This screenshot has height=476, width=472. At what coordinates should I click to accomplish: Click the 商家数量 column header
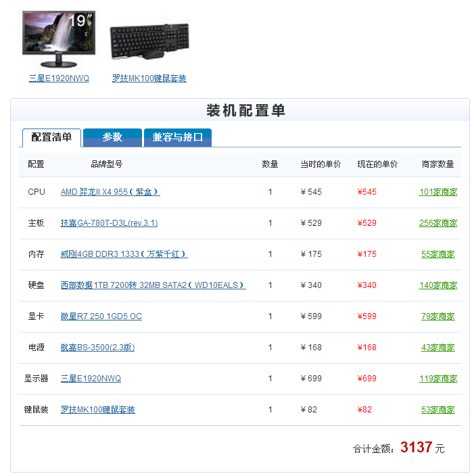click(x=438, y=164)
